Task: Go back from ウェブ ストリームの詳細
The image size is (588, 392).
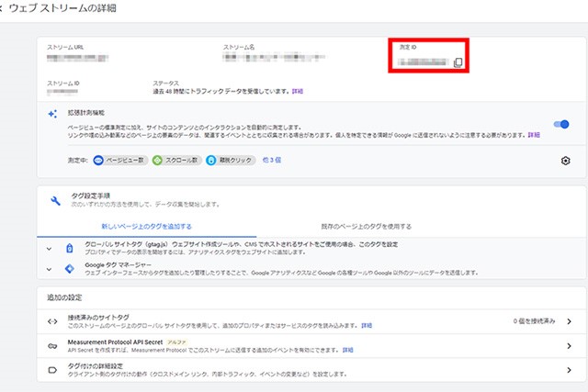Action: pos(1,8)
